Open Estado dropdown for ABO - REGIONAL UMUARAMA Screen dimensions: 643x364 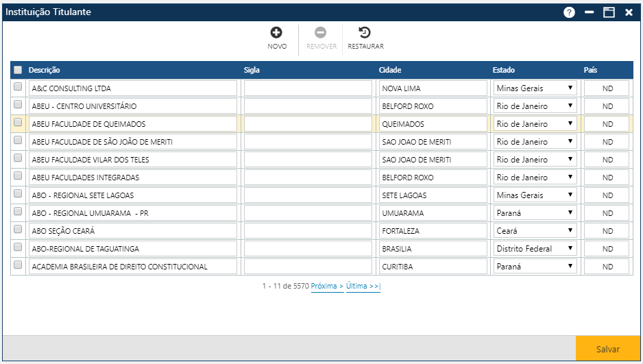click(535, 213)
